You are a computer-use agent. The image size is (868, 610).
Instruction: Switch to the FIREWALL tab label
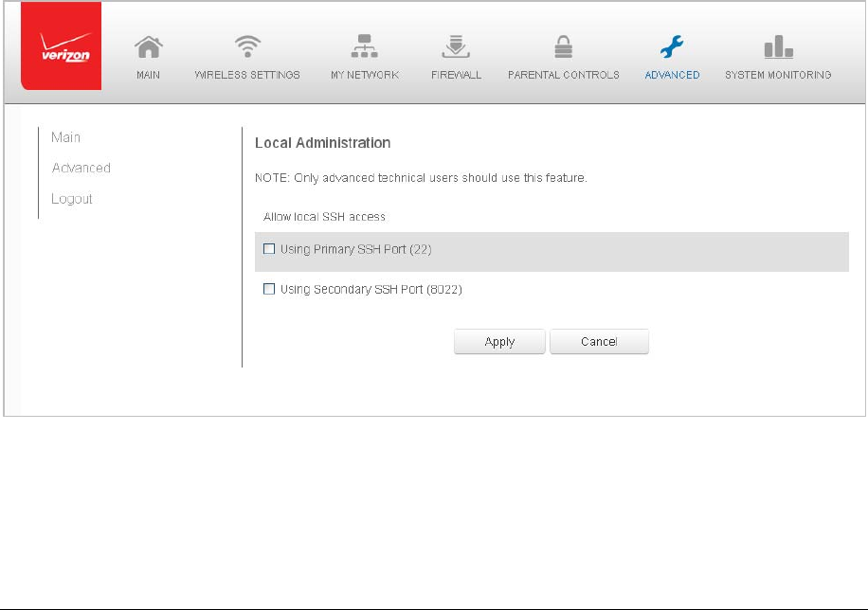[456, 75]
